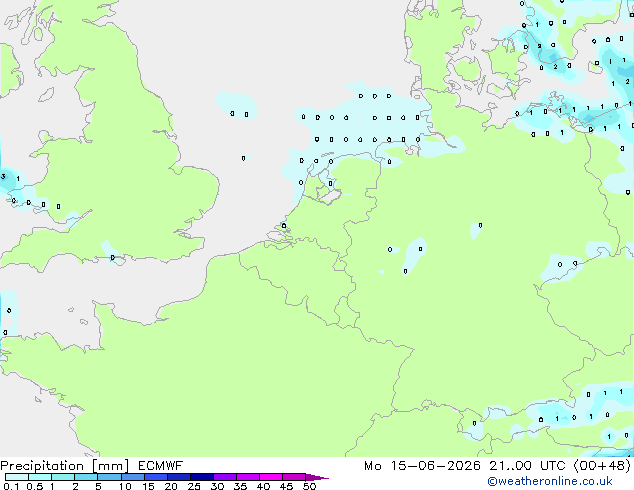Click the '0.5' legend scale label

click(x=34, y=486)
